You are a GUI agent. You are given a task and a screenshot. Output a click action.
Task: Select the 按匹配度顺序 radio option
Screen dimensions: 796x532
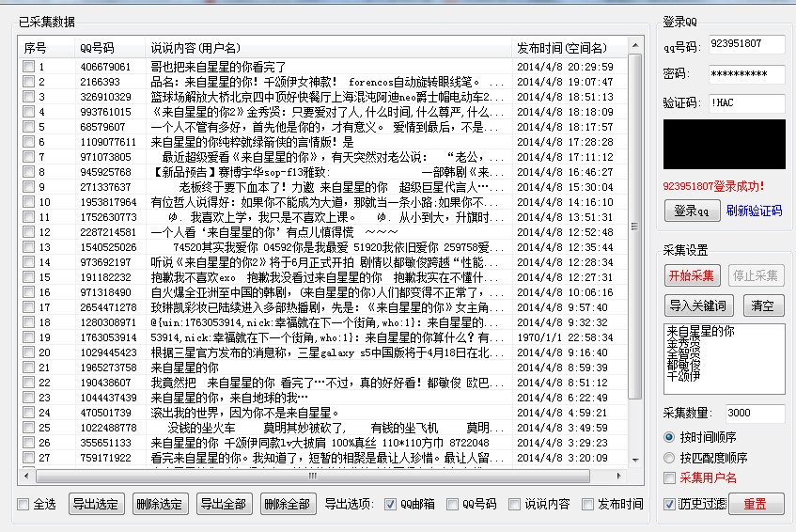[669, 458]
